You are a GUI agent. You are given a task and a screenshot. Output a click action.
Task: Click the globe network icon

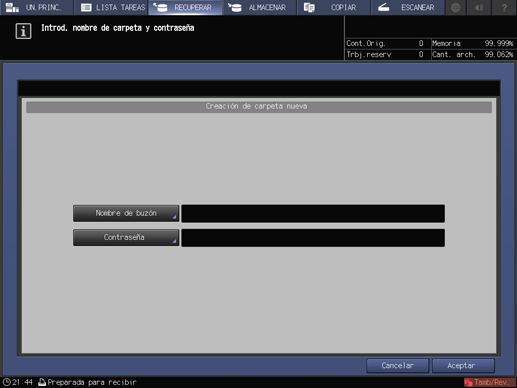pos(456,7)
